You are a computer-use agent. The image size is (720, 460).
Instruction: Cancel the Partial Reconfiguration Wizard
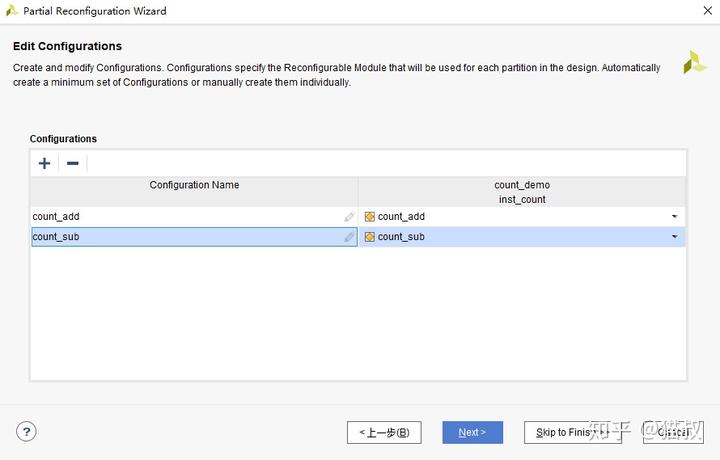[x=673, y=432]
